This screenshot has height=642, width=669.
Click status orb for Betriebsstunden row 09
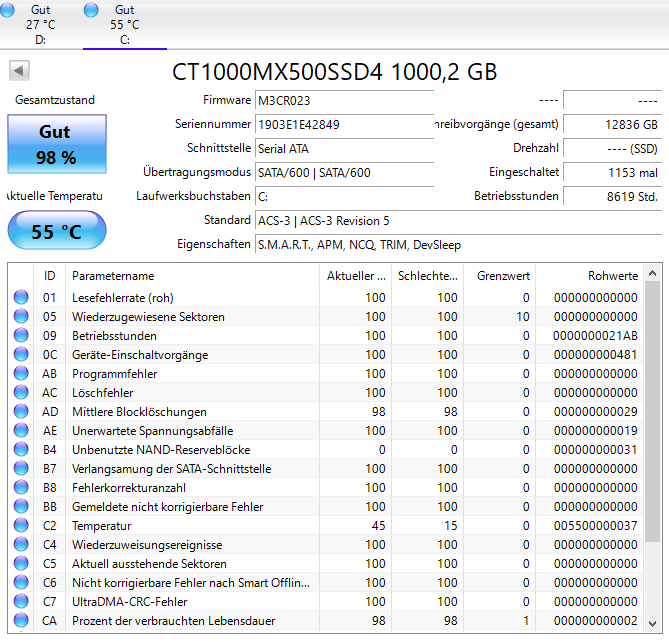pos(21,335)
